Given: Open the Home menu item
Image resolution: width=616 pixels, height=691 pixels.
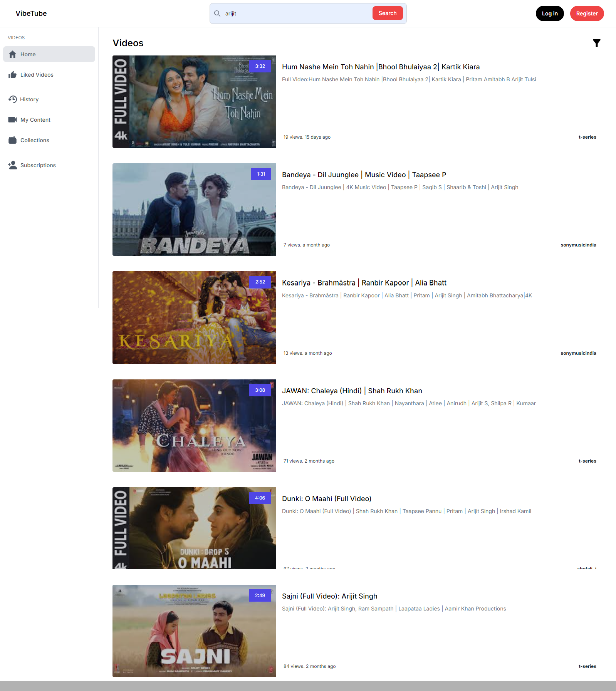Looking at the screenshot, I should 49,54.
